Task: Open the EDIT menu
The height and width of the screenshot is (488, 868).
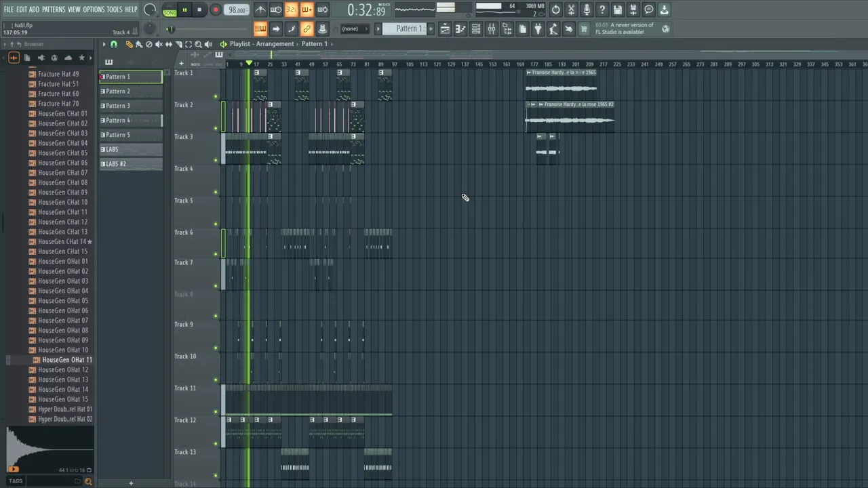Action: point(22,9)
